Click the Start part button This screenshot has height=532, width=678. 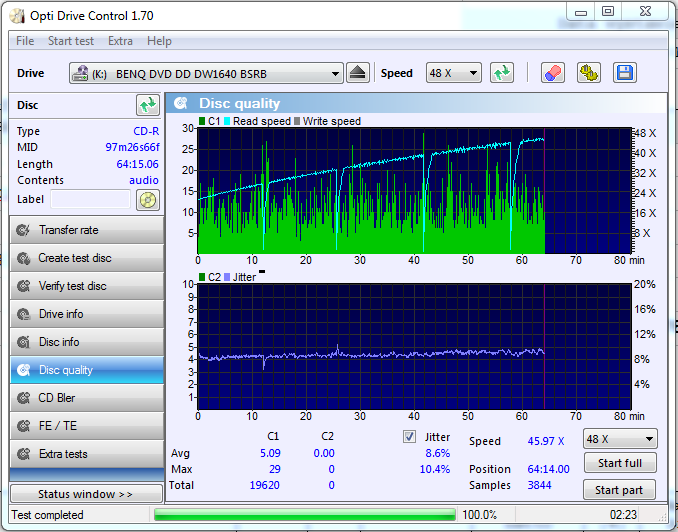(x=619, y=490)
